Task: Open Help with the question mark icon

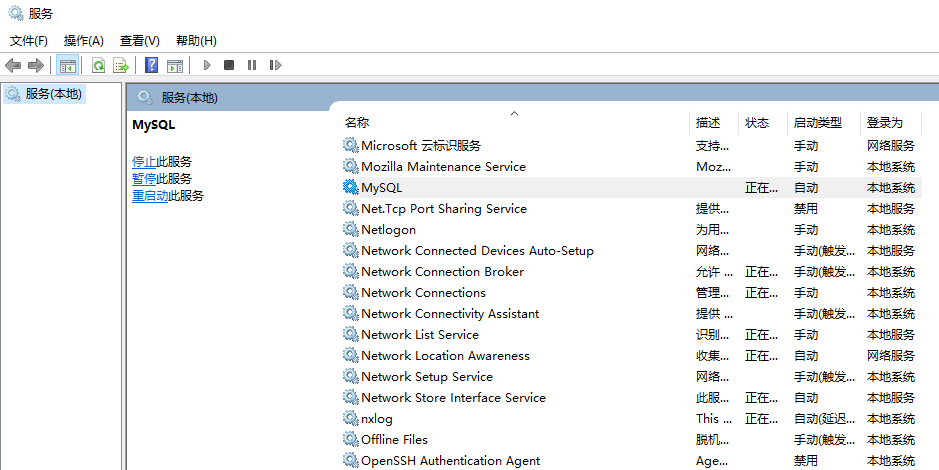Action: (x=152, y=65)
